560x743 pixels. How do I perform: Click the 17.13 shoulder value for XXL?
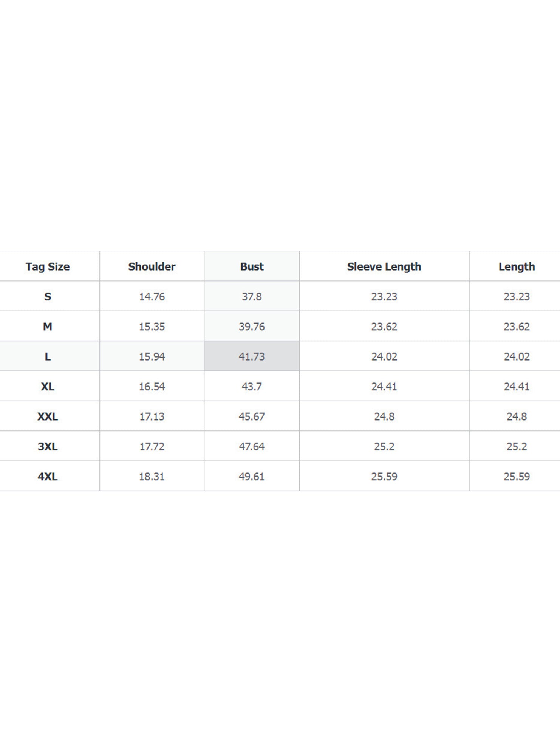152,416
